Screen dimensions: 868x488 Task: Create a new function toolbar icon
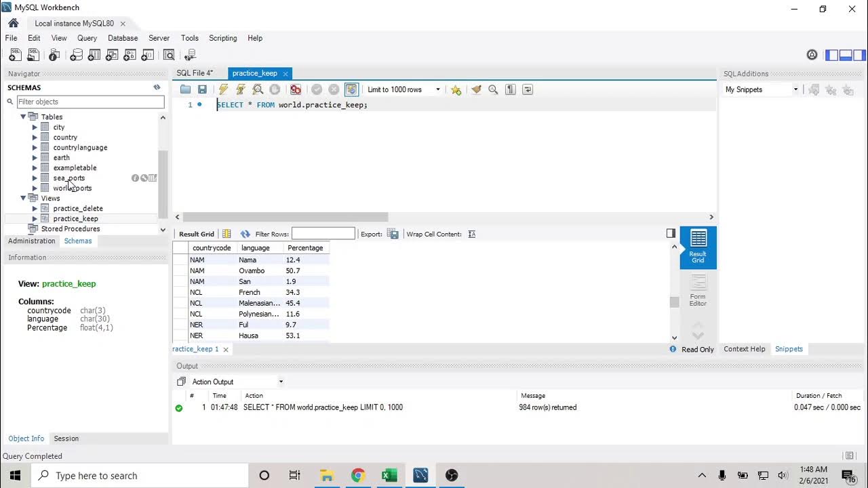[x=149, y=56]
